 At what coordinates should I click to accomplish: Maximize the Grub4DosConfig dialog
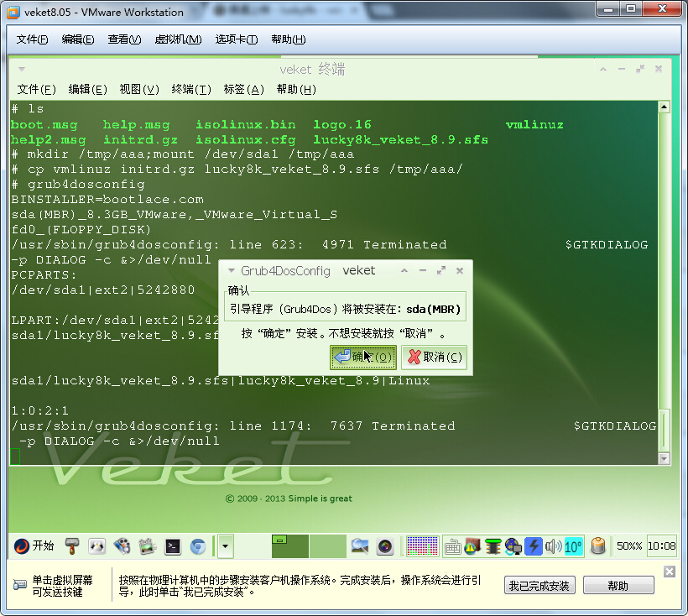click(441, 271)
